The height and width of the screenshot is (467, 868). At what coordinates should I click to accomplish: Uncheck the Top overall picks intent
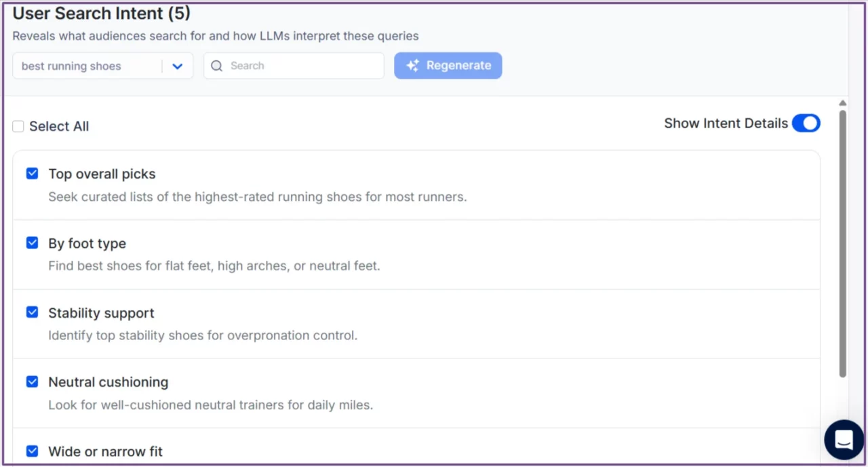32,173
